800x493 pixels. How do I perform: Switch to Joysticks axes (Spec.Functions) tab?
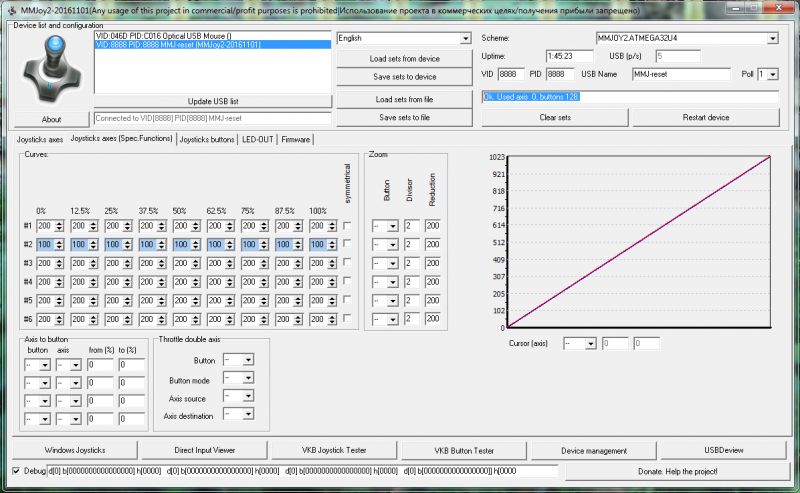point(121,138)
